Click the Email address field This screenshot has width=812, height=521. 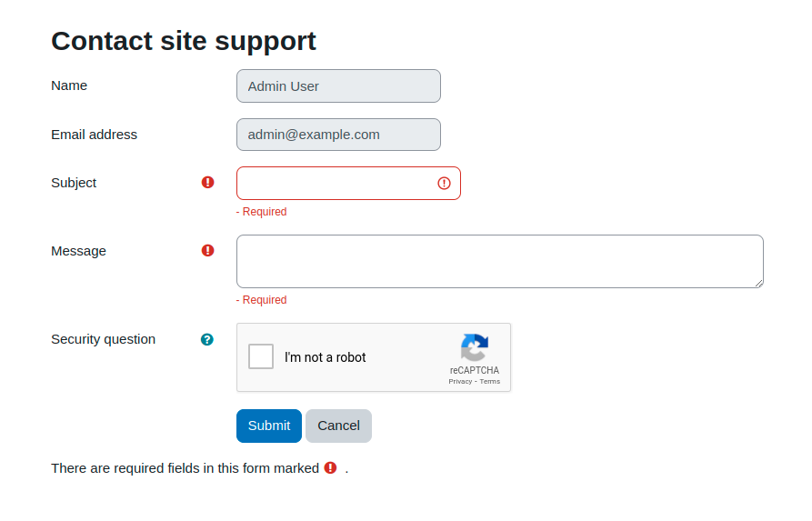click(x=338, y=135)
